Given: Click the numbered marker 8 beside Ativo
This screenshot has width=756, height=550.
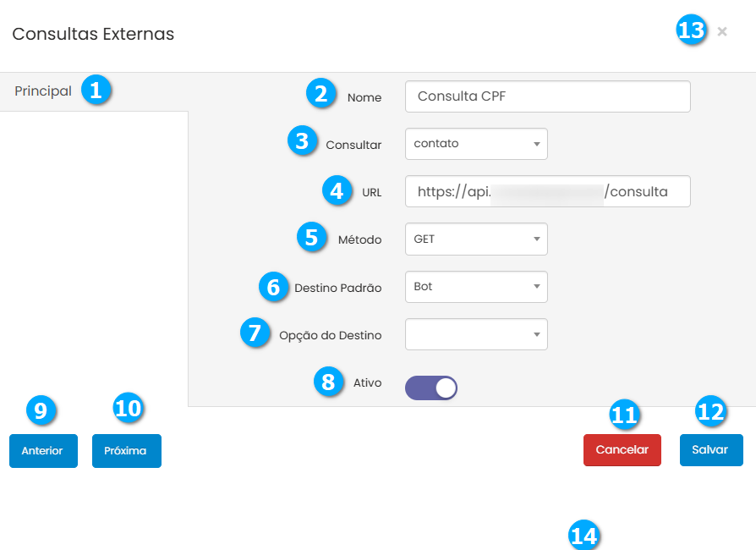Looking at the screenshot, I should coord(328,382).
